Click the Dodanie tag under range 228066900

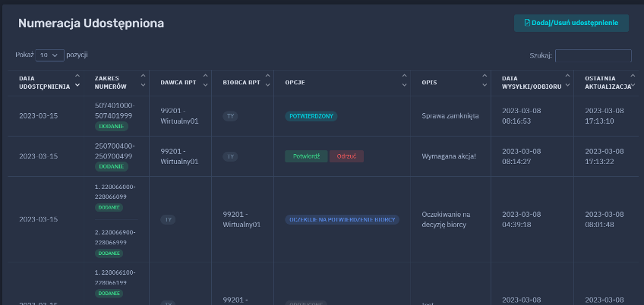[111, 253]
